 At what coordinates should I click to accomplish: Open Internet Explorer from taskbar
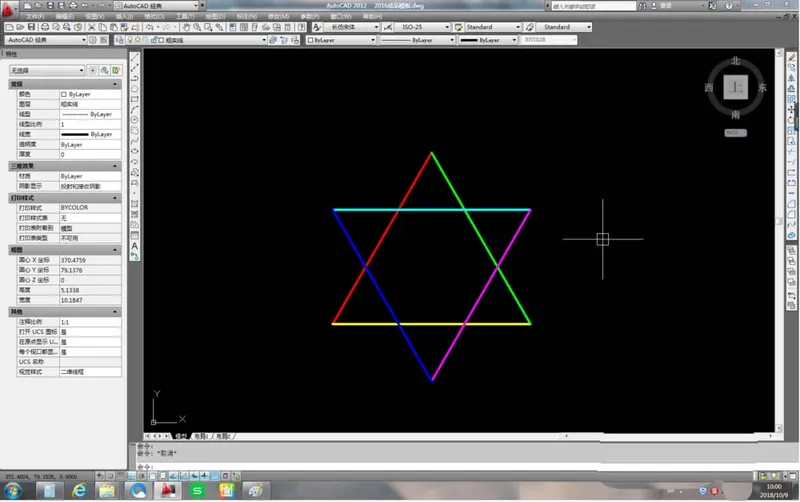(x=79, y=491)
